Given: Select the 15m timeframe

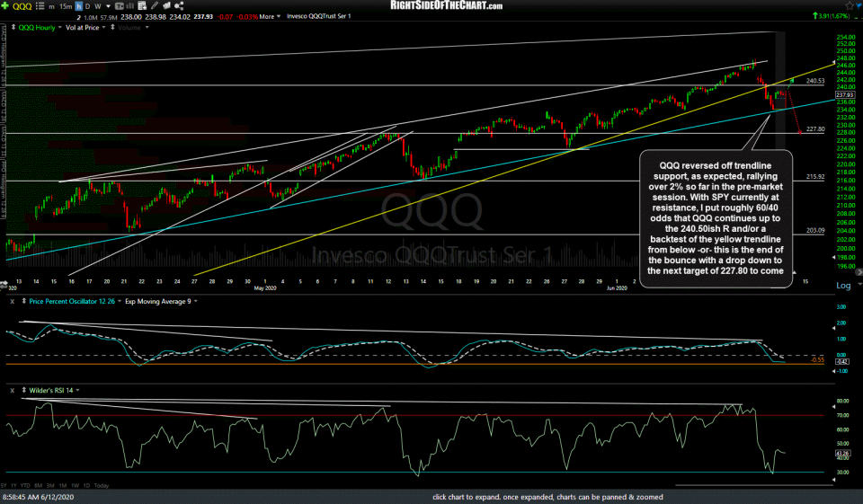Looking at the screenshot, I should [x=66, y=6].
